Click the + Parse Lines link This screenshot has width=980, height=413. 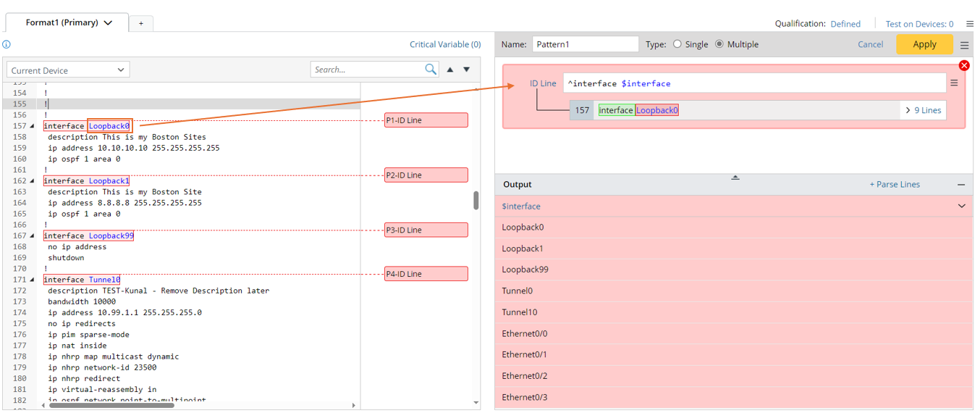(894, 185)
